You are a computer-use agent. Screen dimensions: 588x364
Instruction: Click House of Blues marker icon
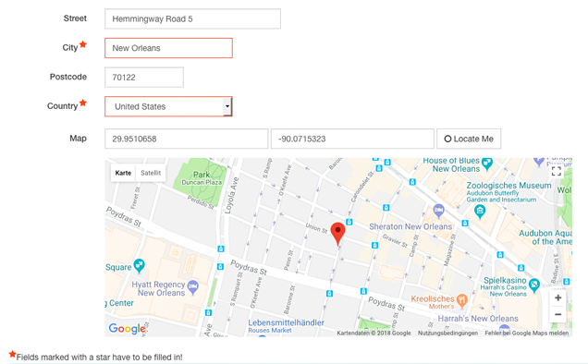(x=486, y=164)
